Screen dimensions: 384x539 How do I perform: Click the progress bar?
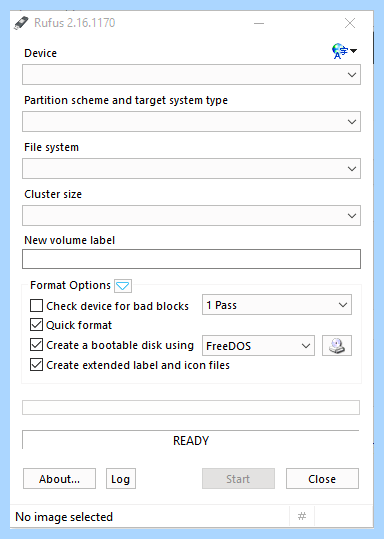pyautogui.click(x=191, y=407)
